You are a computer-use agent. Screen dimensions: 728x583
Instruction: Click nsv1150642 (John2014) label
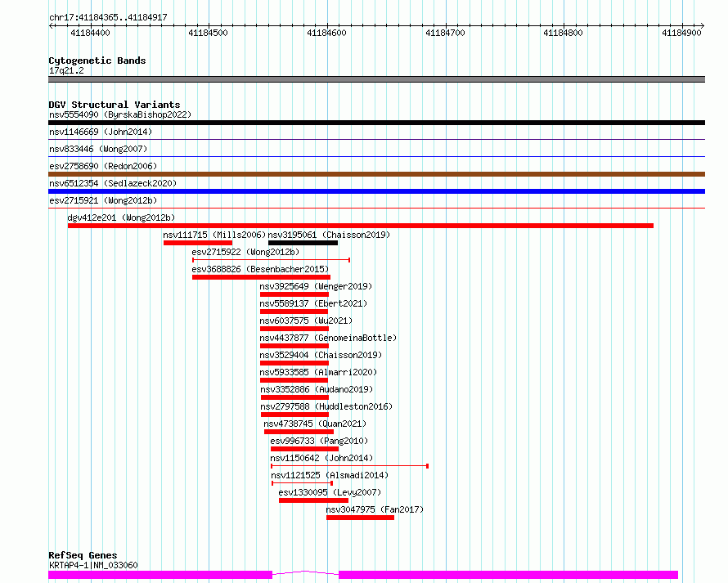pos(321,458)
